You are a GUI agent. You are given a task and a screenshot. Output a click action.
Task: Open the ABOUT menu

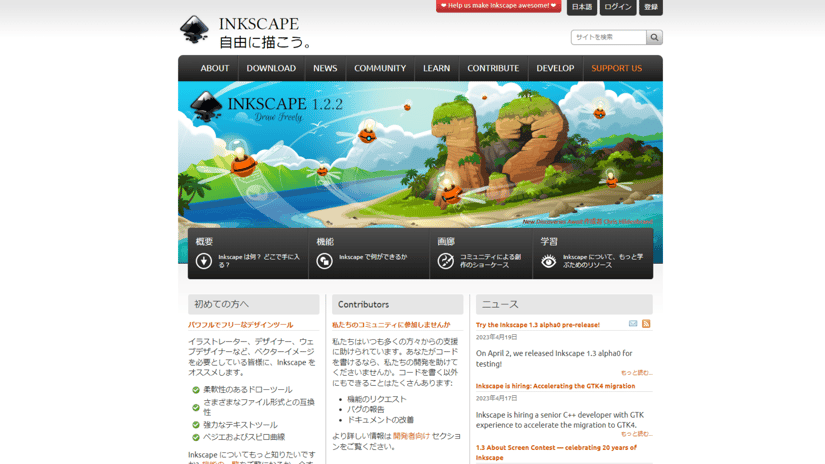click(215, 68)
